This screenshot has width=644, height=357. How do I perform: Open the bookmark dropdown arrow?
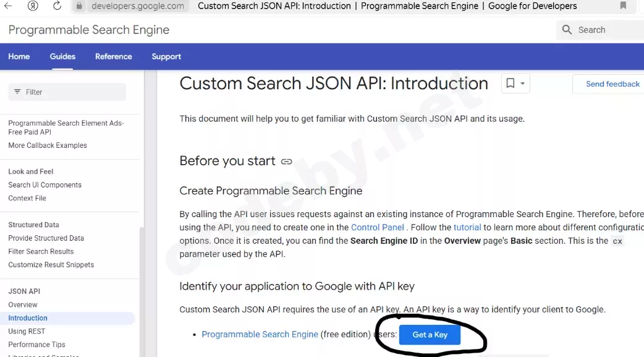(523, 84)
